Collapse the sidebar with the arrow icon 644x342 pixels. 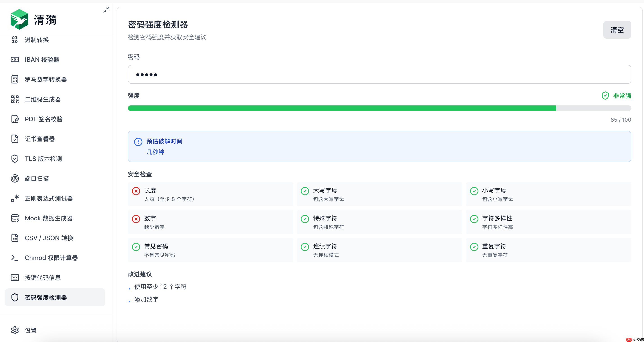point(106,9)
